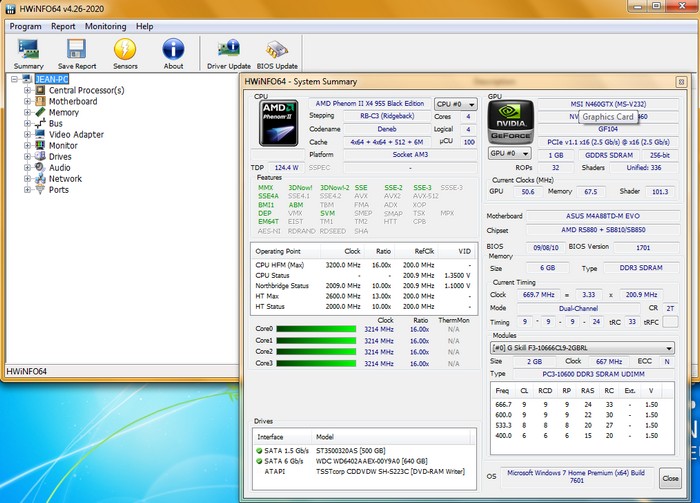Expand the Central Processor(s) node

27,90
